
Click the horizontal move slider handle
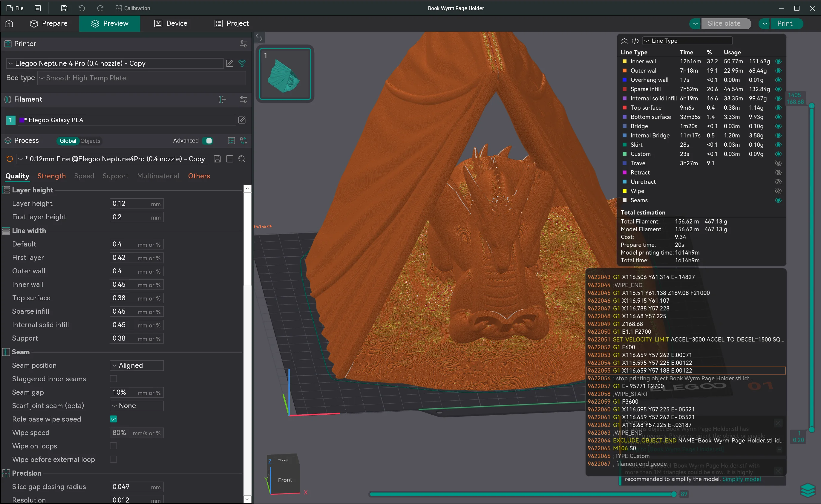pyautogui.click(x=674, y=494)
